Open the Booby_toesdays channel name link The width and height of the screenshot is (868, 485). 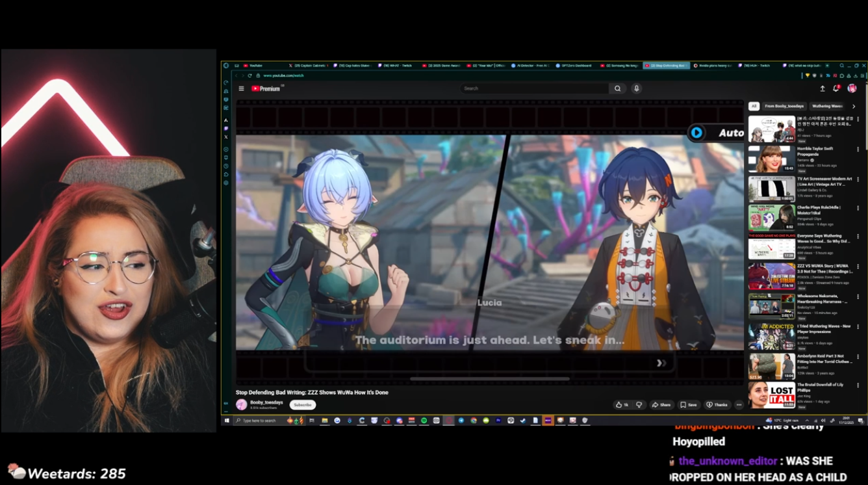coord(266,402)
